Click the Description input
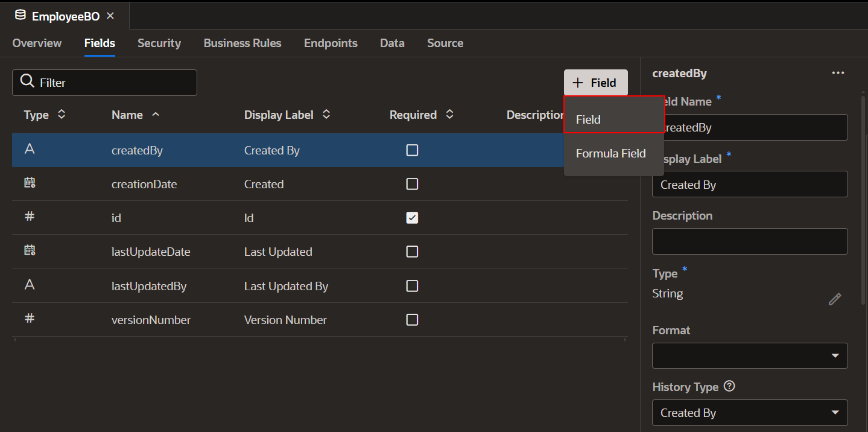Screen dimensions: 868x432 [x=750, y=241]
